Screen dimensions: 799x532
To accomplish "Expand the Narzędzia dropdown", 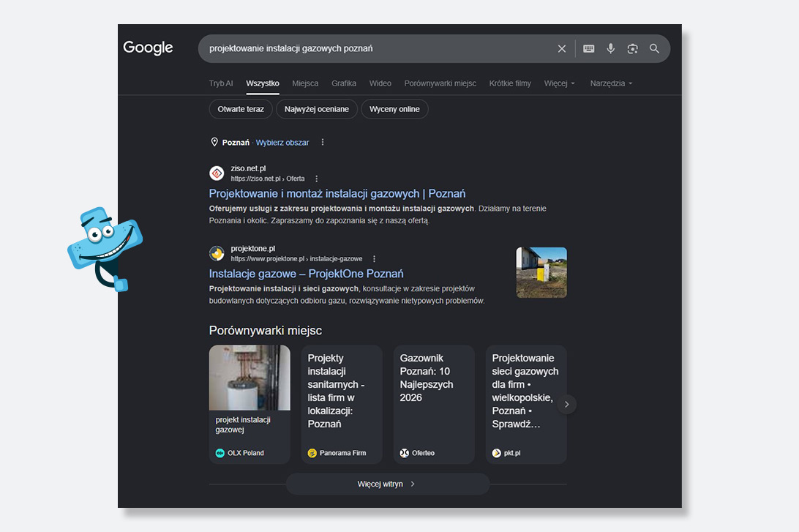I will coord(611,83).
